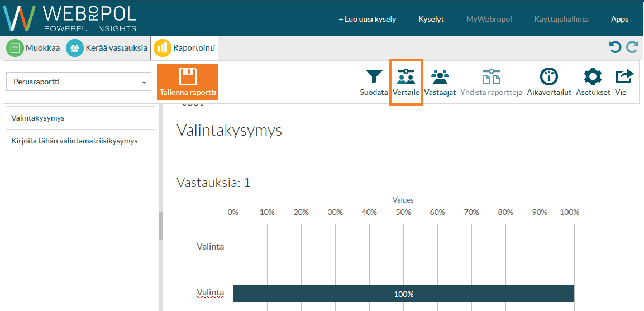This screenshot has width=644, height=311.
Task: Click the undo arrow icon
Action: click(615, 47)
